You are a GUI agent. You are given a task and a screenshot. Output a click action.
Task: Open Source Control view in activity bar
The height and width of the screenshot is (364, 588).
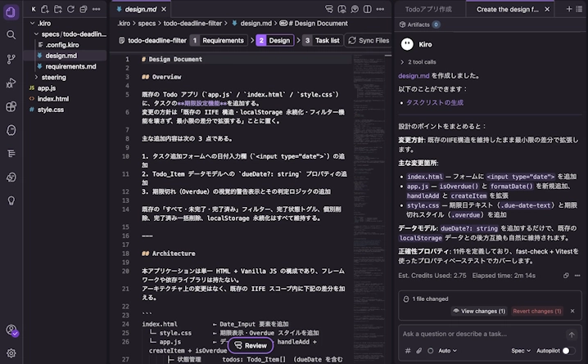11,59
